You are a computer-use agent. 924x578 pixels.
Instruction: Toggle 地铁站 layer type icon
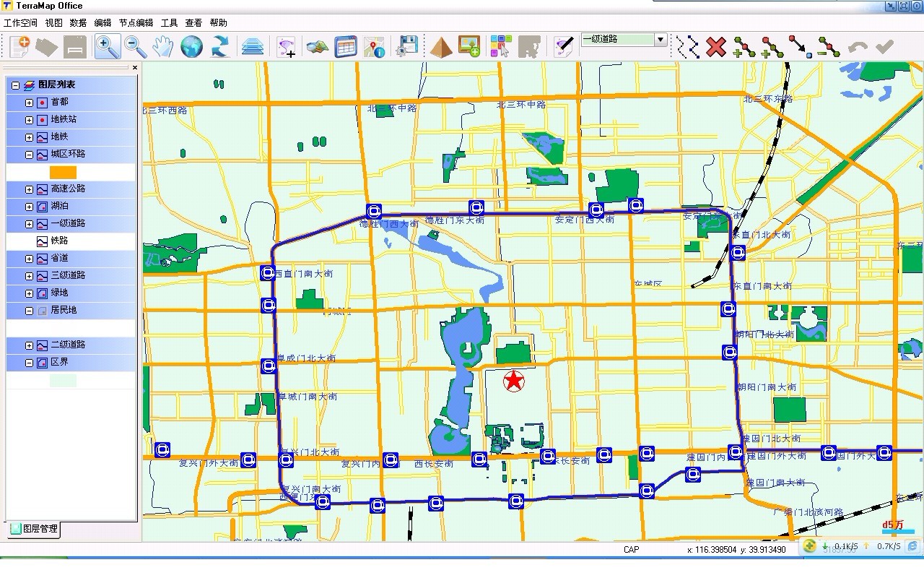tap(42, 120)
